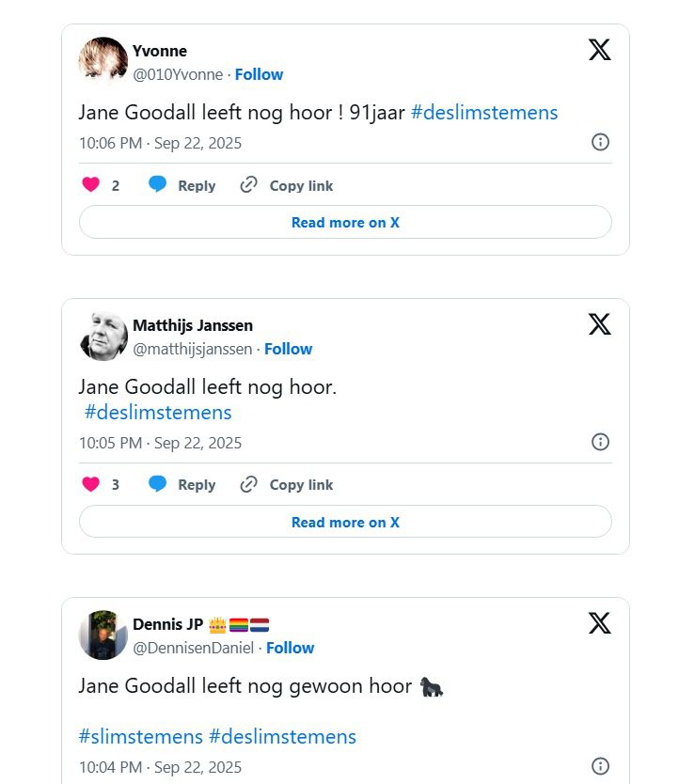Copy link of Yvonne's tweet
This screenshot has width=679, height=784.
coord(287,185)
